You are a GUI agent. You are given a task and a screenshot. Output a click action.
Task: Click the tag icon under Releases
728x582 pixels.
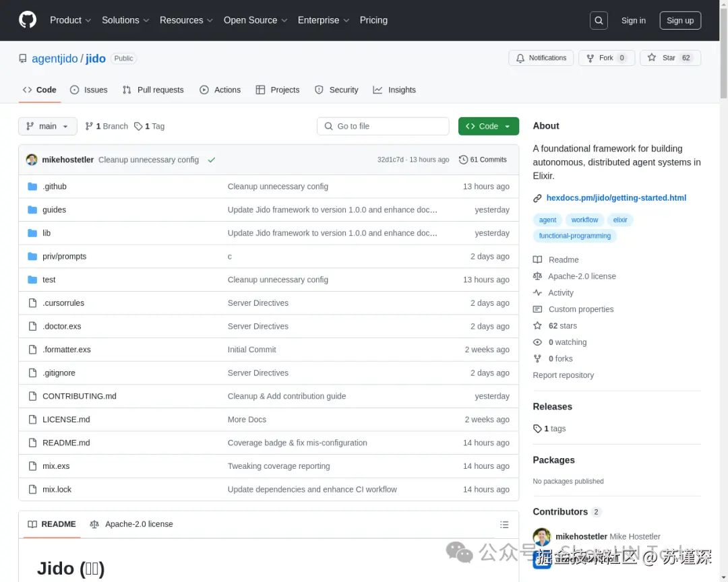pyautogui.click(x=537, y=429)
